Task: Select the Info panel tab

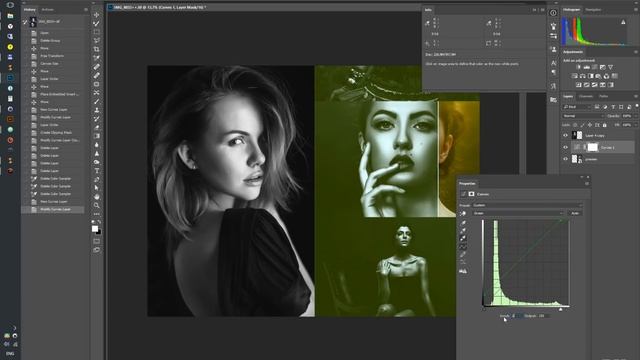Action: tap(428, 10)
